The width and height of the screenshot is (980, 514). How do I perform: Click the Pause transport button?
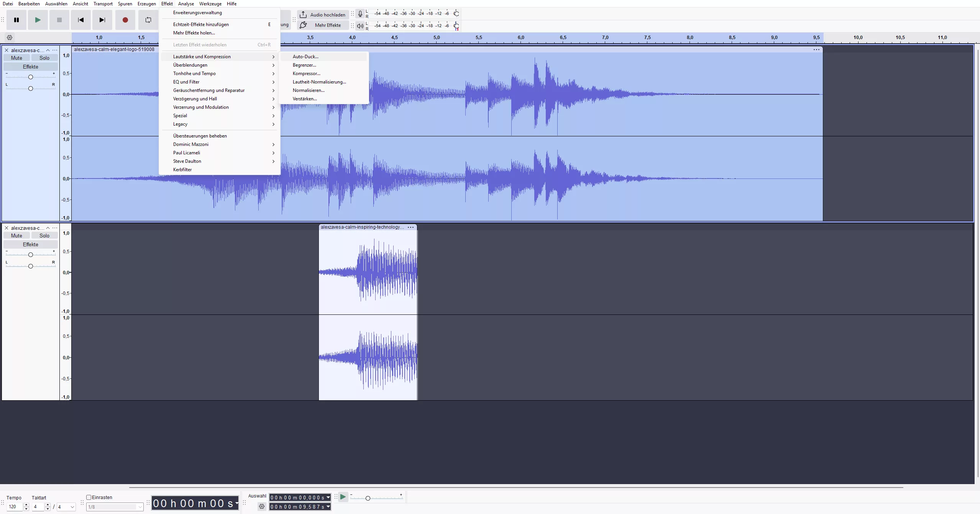[16, 20]
